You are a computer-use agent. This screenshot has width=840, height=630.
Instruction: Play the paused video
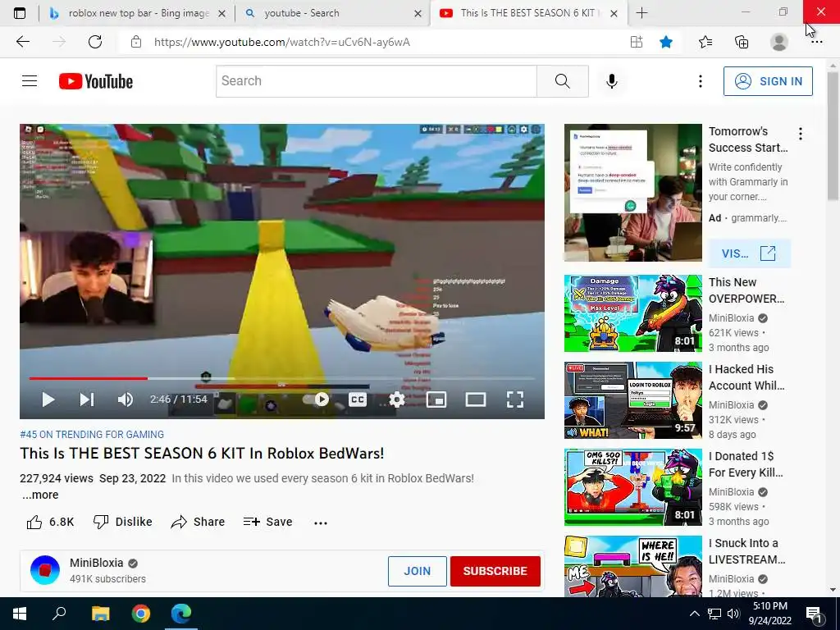tap(48, 399)
